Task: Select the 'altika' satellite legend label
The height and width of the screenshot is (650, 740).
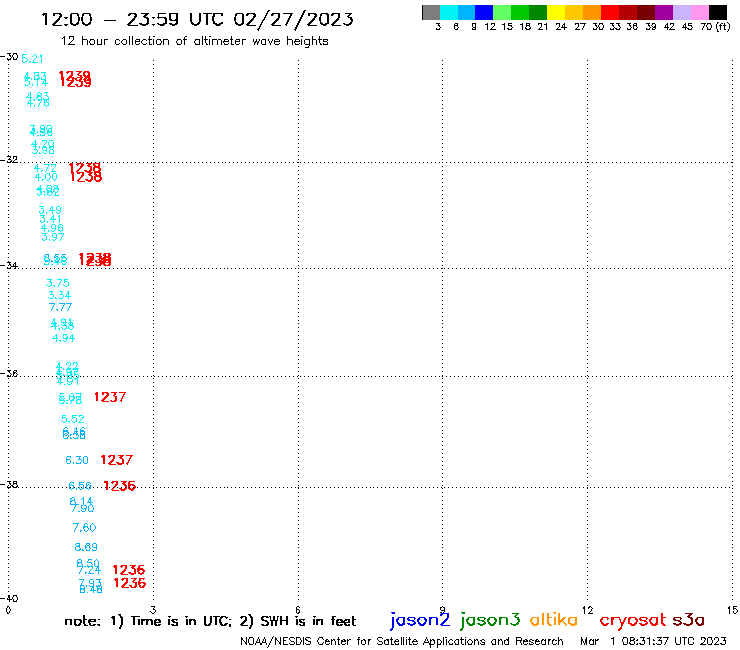Action: (x=553, y=620)
